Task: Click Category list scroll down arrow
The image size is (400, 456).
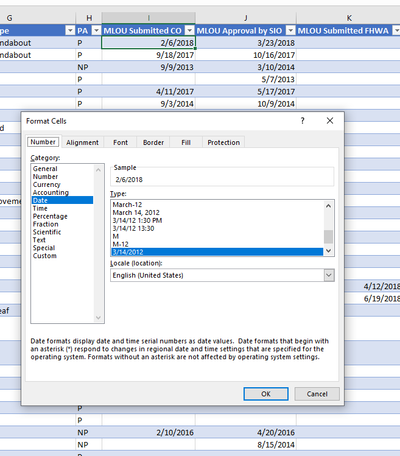Action: click(x=98, y=318)
